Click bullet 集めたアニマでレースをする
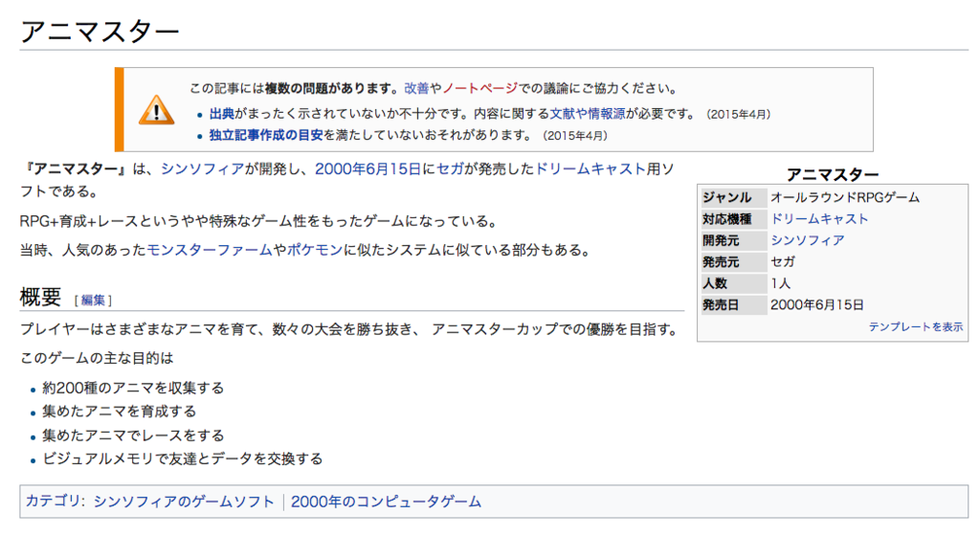 133,435
